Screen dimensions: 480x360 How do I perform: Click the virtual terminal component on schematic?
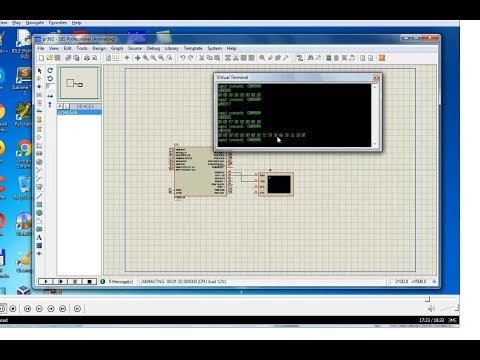coord(276,184)
